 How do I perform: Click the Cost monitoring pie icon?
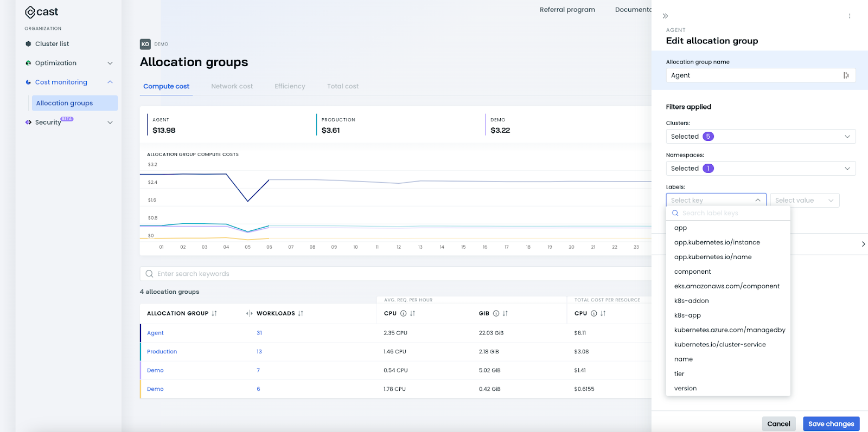[x=28, y=82]
